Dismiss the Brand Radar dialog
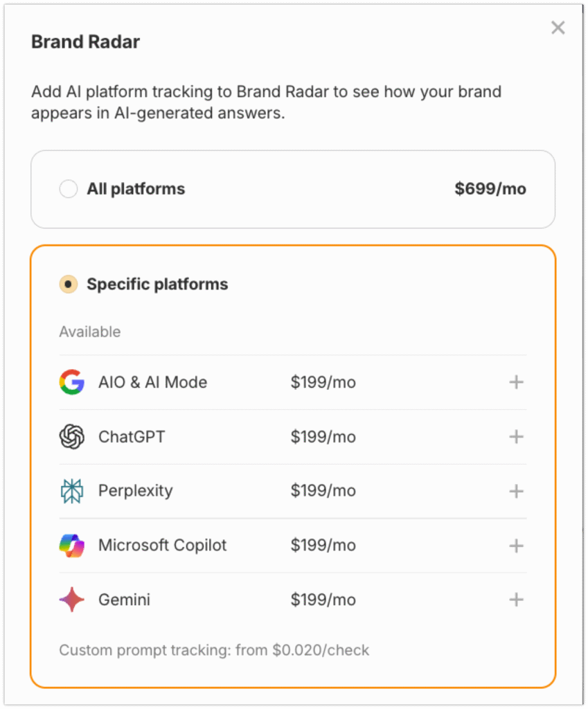This screenshot has height=709, width=588. (x=558, y=28)
